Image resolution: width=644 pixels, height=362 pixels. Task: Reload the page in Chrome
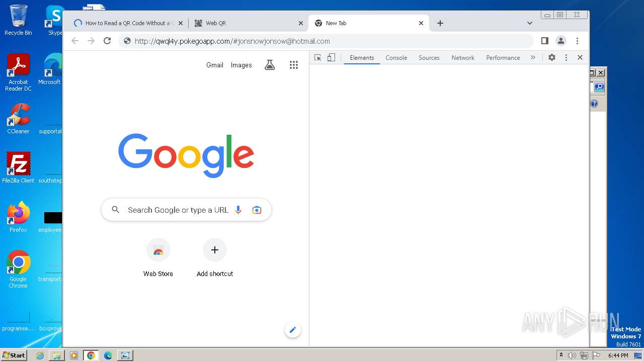107,41
